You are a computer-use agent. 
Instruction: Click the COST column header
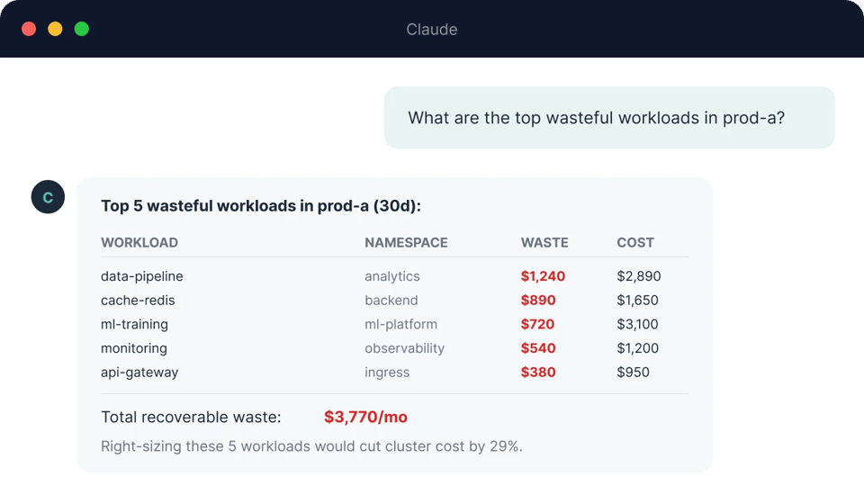click(635, 242)
